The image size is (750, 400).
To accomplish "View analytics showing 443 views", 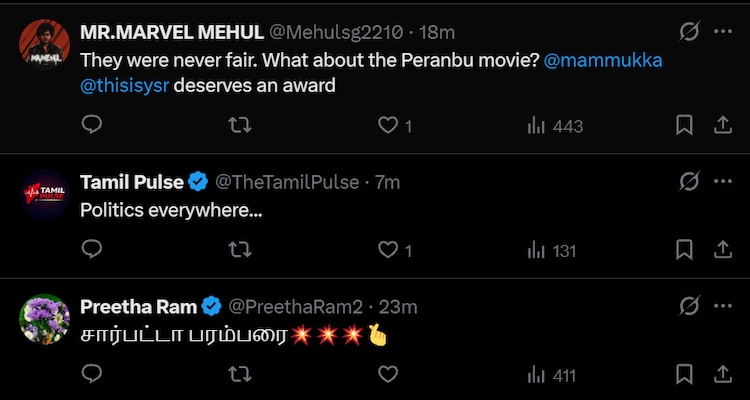I will coord(555,126).
